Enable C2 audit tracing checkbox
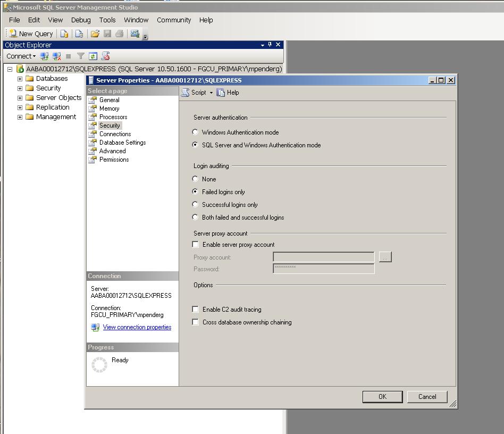 195,309
